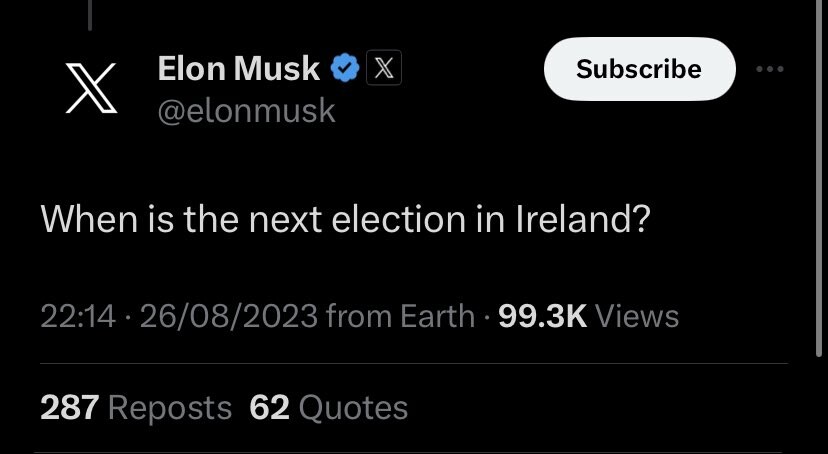Click the @elonmusk handle

click(x=246, y=111)
